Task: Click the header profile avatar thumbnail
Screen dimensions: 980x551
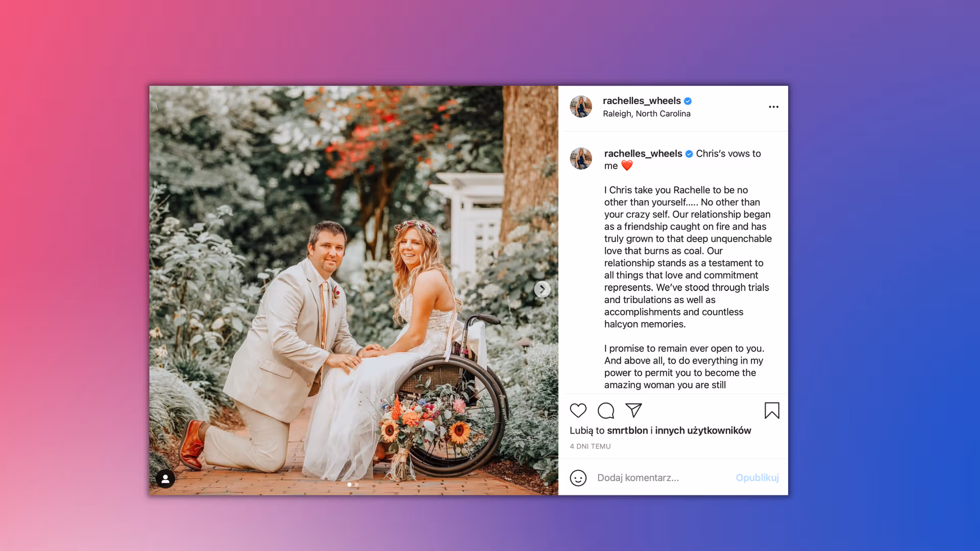Action: 581,107
